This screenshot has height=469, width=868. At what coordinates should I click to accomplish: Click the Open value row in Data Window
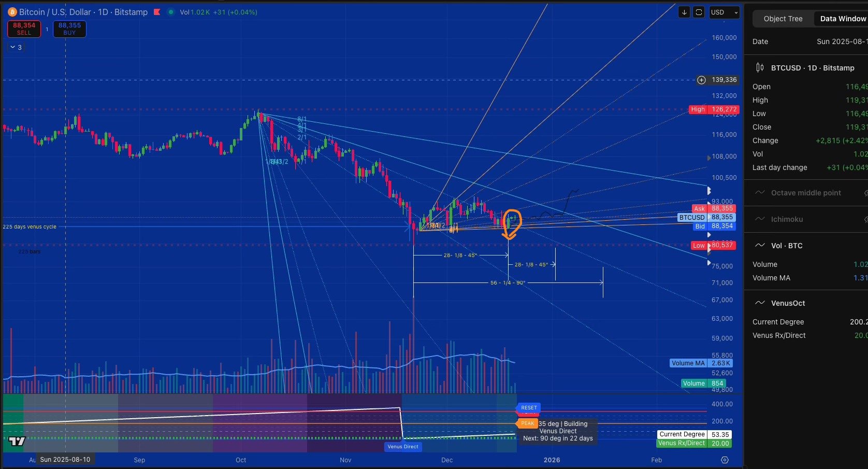pos(810,87)
